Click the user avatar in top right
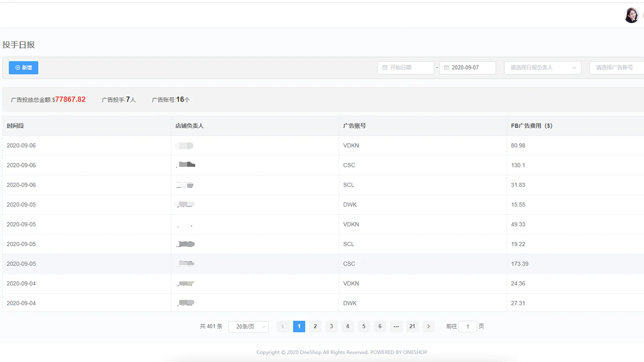The height and width of the screenshot is (362, 644). click(631, 15)
